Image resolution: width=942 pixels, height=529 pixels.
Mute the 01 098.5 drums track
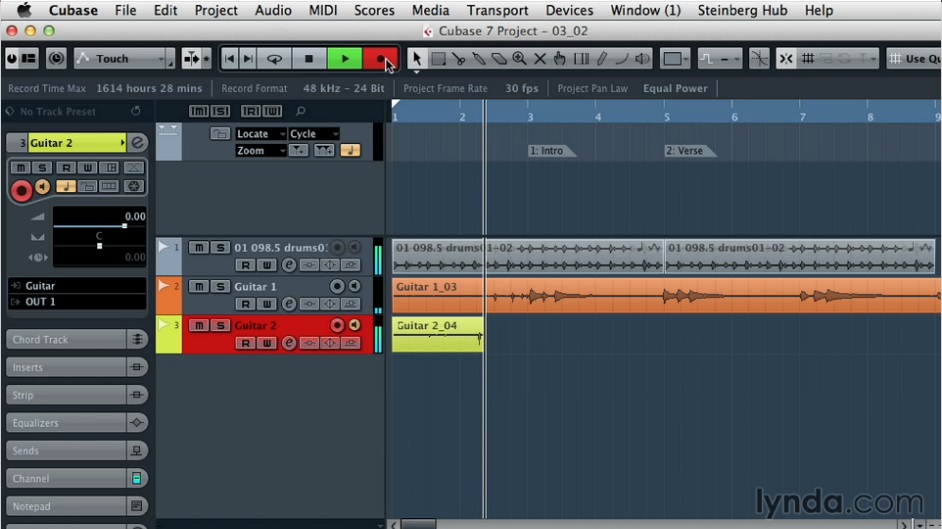click(x=199, y=247)
